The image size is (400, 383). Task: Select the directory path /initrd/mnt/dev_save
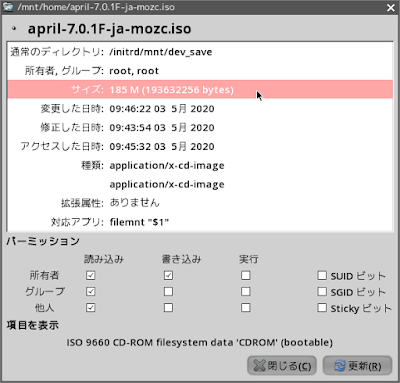coord(161,52)
